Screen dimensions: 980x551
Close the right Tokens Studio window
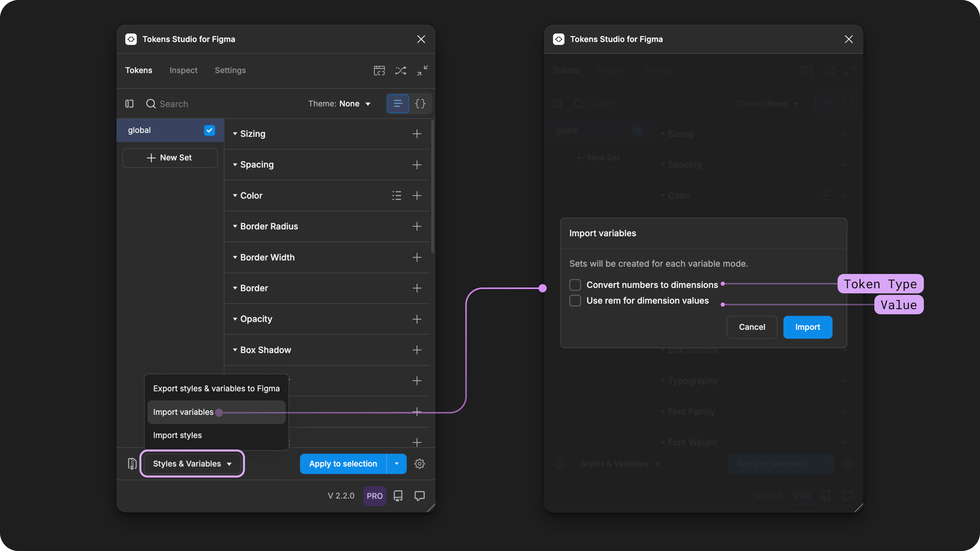pos(849,39)
